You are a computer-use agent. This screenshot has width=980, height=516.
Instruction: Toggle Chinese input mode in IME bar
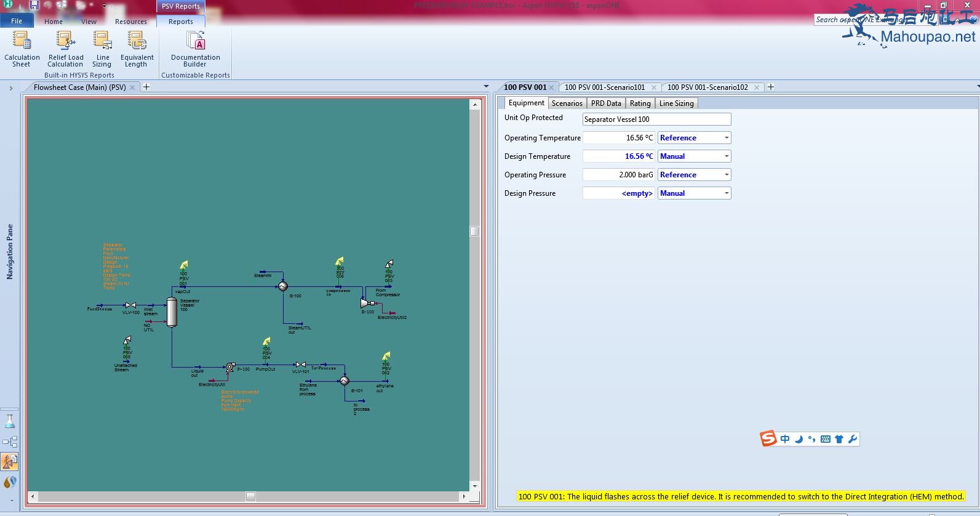(784, 439)
